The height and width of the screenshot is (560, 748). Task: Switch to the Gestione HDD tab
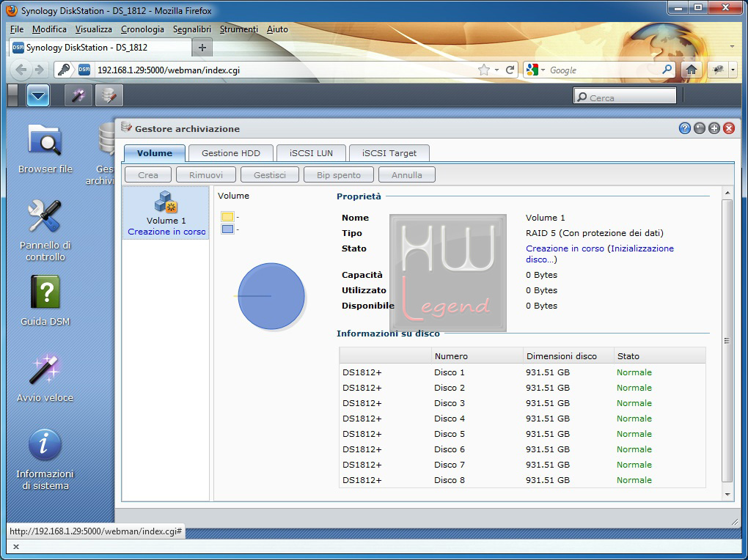point(231,153)
